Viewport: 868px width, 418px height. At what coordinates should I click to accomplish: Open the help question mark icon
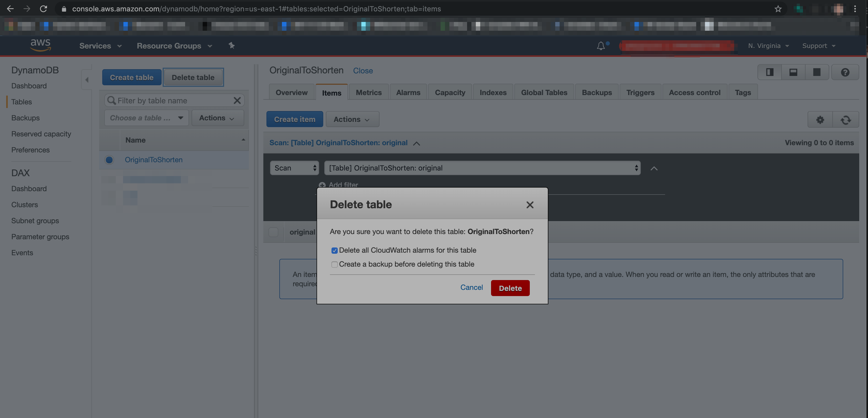click(845, 72)
